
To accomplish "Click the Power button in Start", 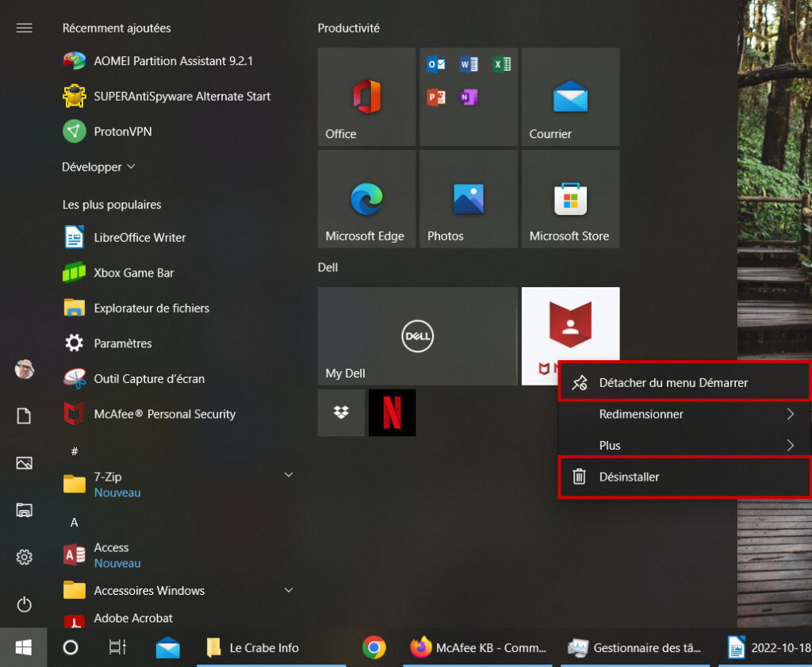I will tap(25, 604).
